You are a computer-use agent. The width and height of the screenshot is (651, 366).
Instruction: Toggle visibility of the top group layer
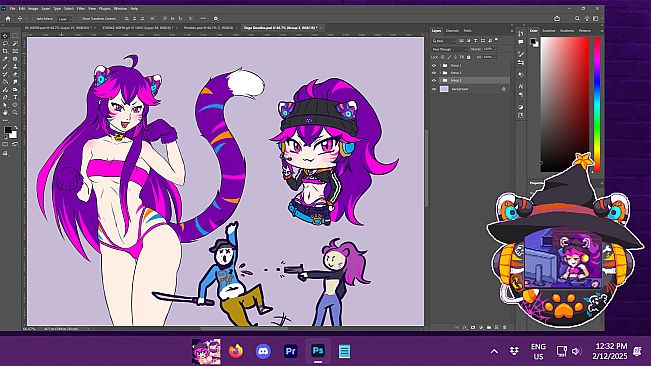tap(434, 66)
